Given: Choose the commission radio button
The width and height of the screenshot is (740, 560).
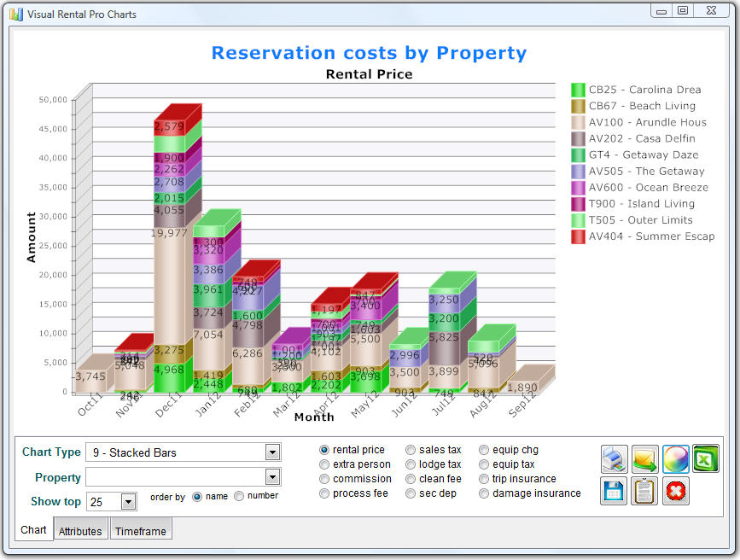Looking at the screenshot, I should 324,479.
